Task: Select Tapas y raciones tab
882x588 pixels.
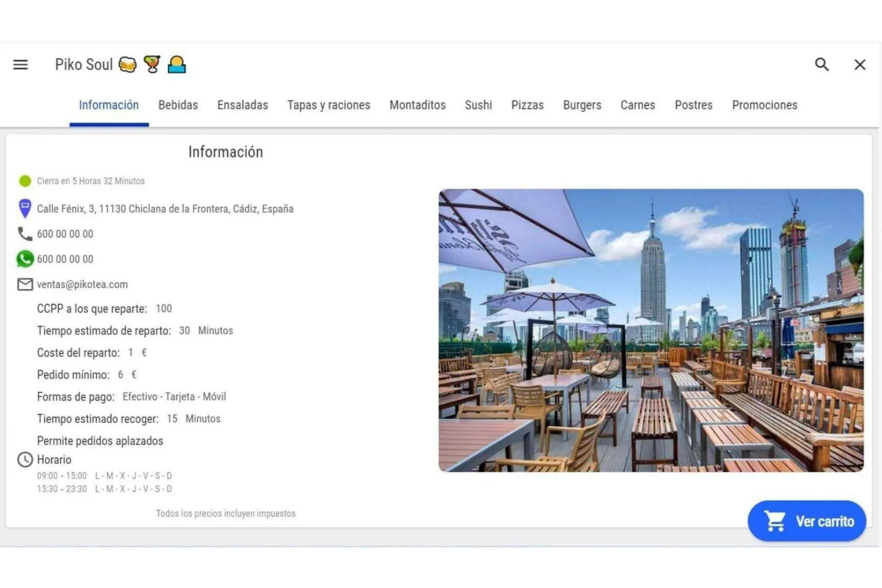Action: pos(328,105)
